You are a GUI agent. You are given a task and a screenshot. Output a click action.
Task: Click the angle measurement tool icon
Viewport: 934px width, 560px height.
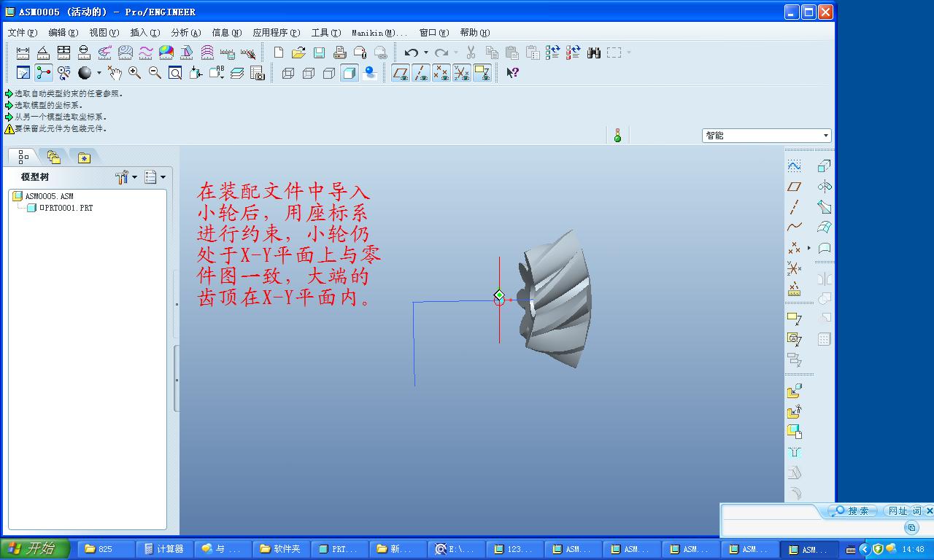coord(43,52)
